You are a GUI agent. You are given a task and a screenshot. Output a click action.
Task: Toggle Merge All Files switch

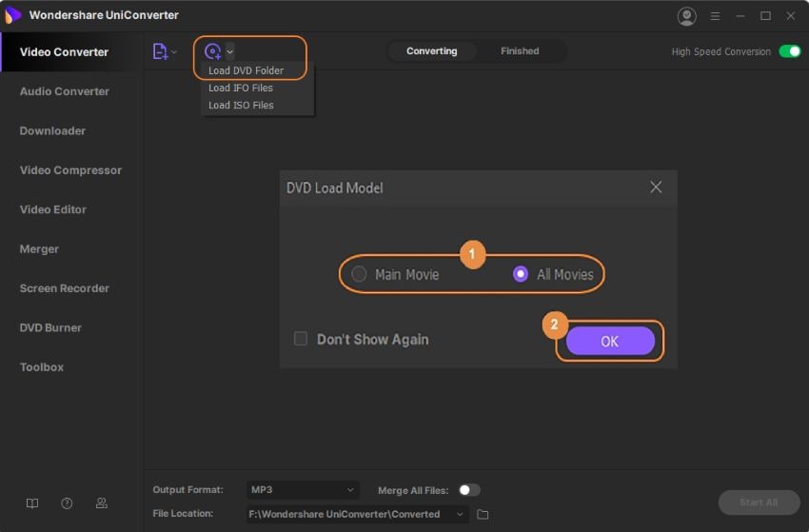[x=469, y=490]
